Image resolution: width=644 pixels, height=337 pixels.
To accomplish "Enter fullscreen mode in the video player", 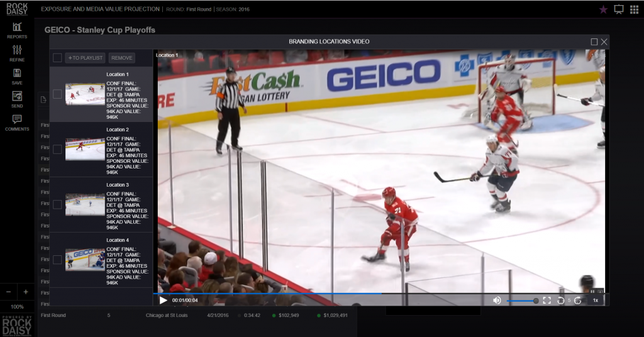I will click(x=547, y=301).
